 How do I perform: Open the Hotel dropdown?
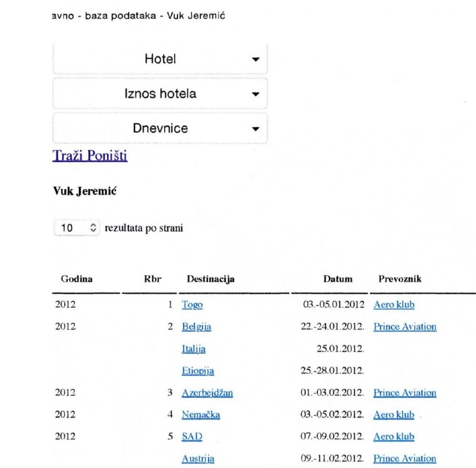pyautogui.click(x=160, y=59)
